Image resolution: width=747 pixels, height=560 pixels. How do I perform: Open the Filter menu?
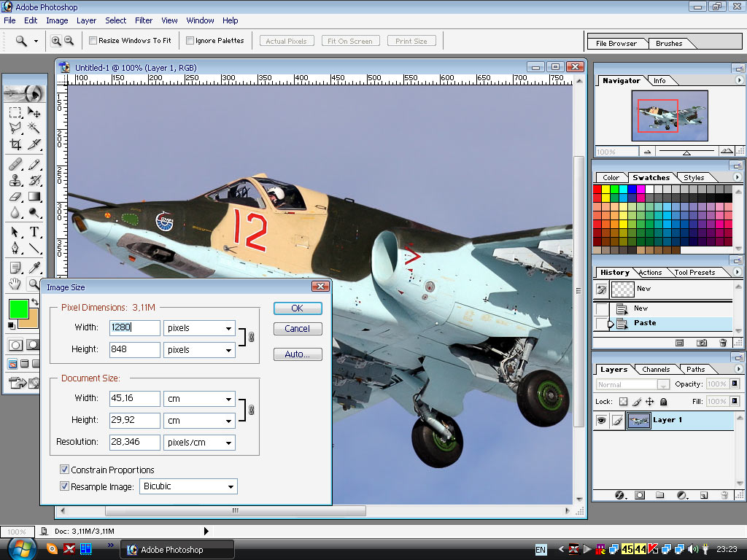click(x=144, y=20)
